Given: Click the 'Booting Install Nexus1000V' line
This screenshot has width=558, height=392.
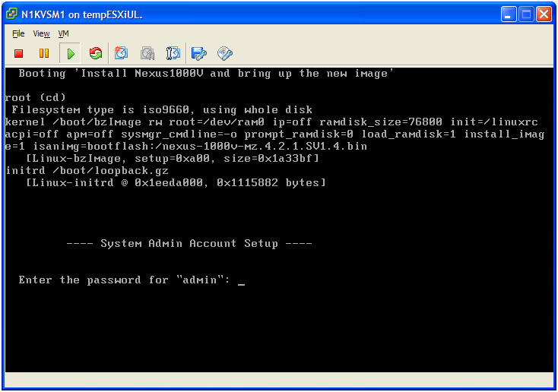Looking at the screenshot, I should tap(206, 73).
